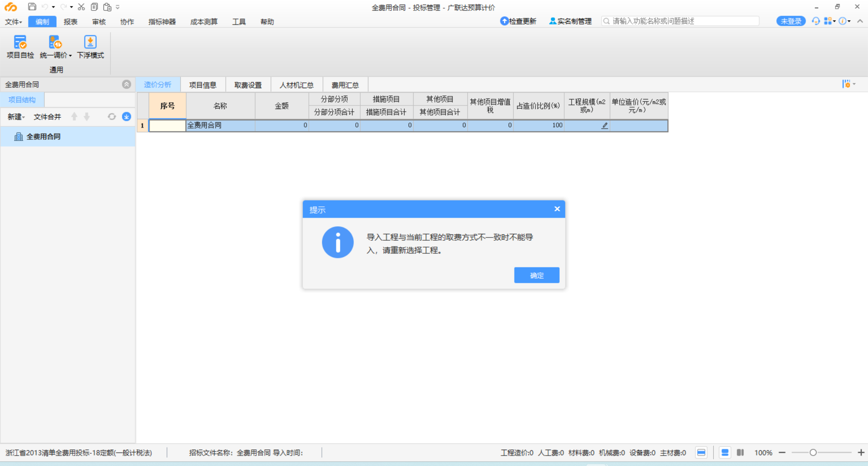Open the 报表 menu tab

[71, 22]
